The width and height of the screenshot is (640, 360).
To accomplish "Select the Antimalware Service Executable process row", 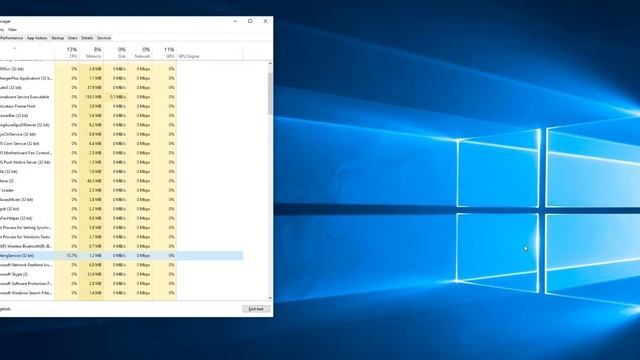I will pyautogui.click(x=121, y=97).
